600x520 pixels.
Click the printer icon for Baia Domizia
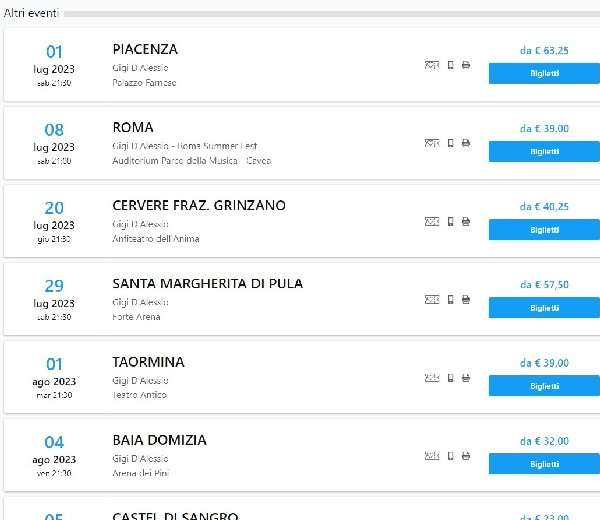pos(466,455)
